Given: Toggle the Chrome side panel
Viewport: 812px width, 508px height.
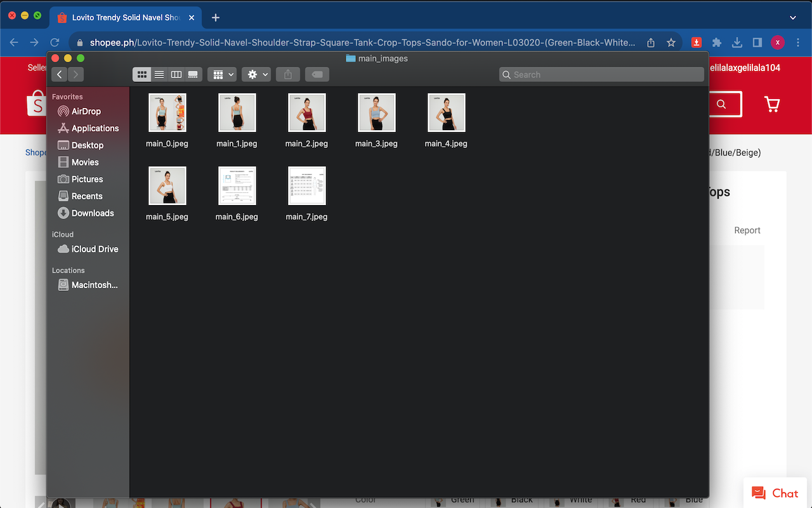Looking at the screenshot, I should click(757, 43).
